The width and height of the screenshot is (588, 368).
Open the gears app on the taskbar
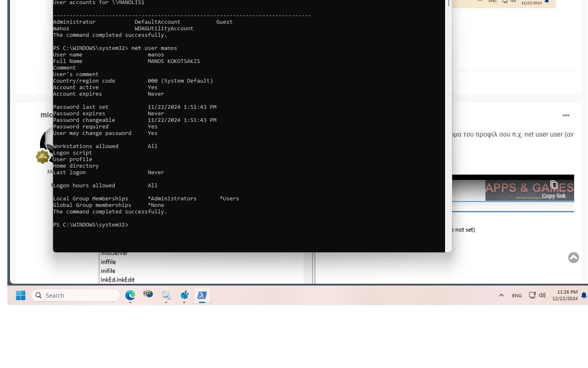(166, 295)
